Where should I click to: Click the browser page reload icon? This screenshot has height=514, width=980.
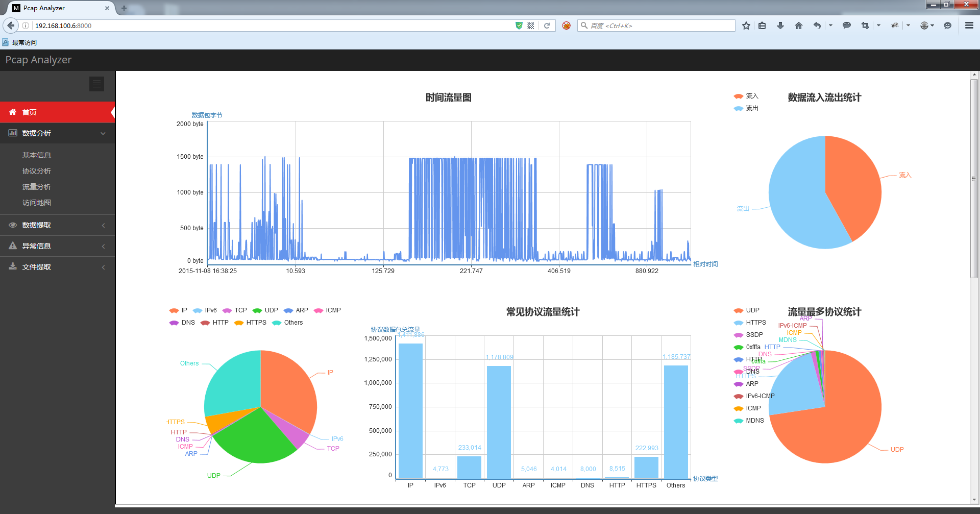click(547, 25)
